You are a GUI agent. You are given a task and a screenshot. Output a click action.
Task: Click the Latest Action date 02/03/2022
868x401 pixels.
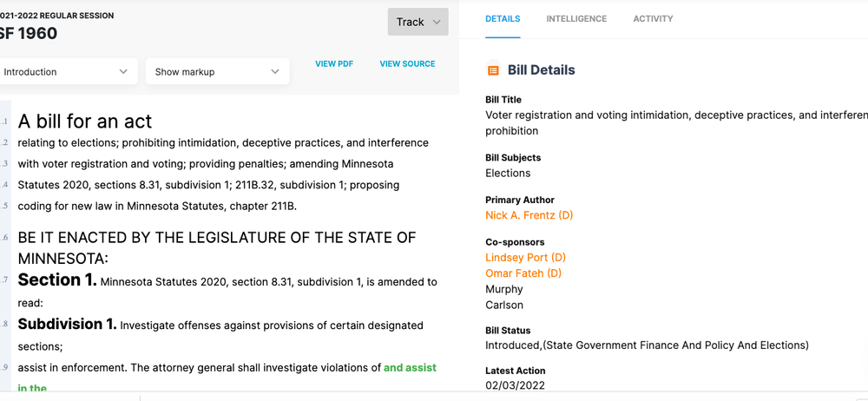pyautogui.click(x=516, y=385)
